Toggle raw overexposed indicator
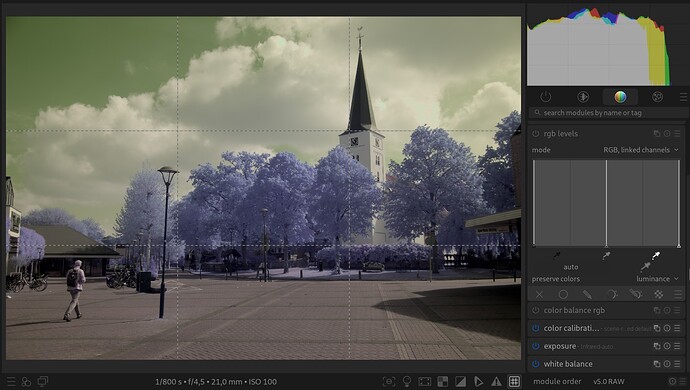The image size is (690, 390). pos(443,382)
